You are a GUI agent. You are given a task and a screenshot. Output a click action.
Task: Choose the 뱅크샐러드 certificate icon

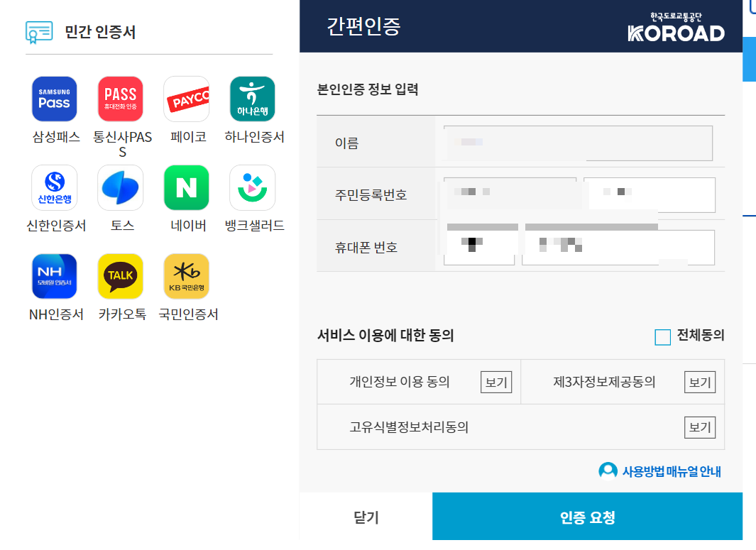[251, 187]
